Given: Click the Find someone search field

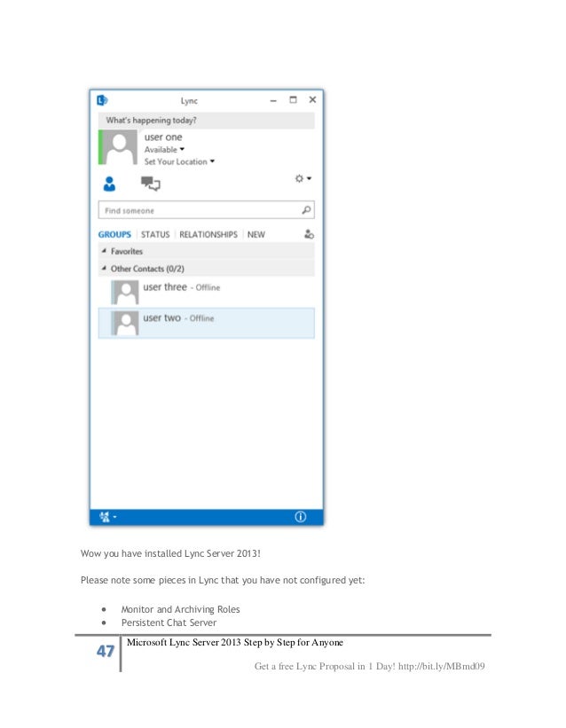Looking at the screenshot, I should click(x=207, y=210).
